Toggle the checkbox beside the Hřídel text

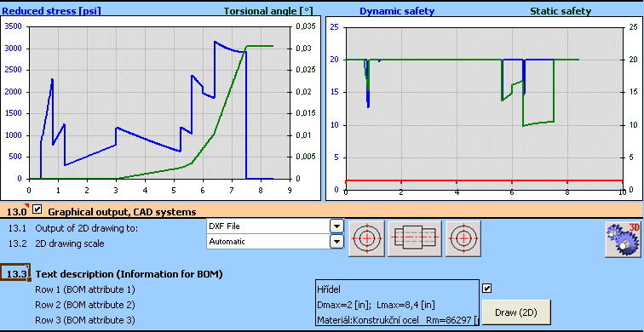(486, 289)
